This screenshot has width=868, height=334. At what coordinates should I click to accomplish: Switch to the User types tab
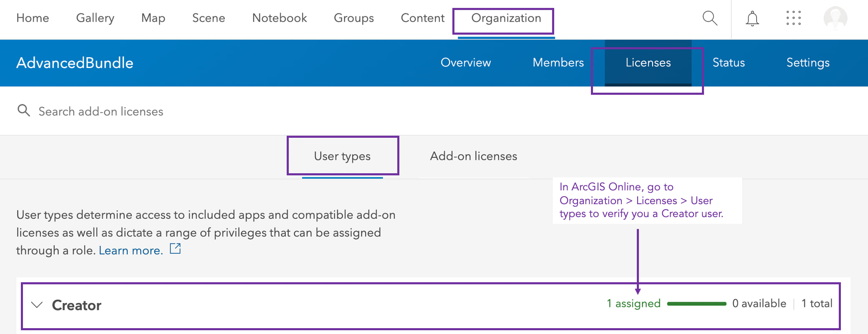point(342,156)
